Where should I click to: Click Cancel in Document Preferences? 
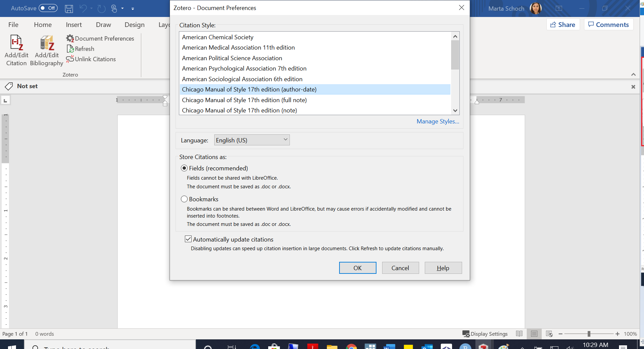[400, 268]
